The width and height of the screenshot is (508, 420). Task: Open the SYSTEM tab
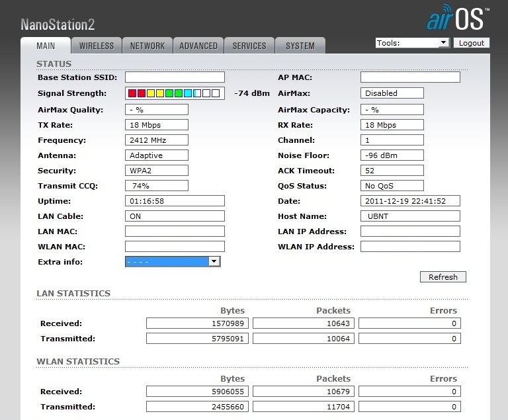click(300, 46)
